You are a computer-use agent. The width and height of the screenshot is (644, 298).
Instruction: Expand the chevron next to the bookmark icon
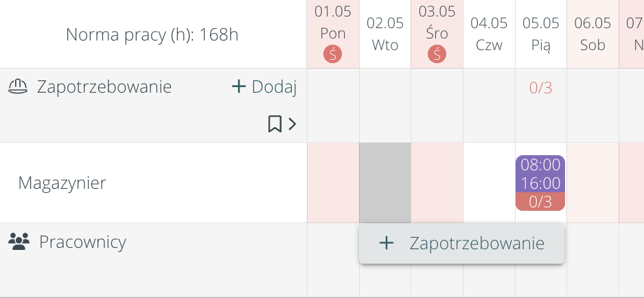coord(292,124)
